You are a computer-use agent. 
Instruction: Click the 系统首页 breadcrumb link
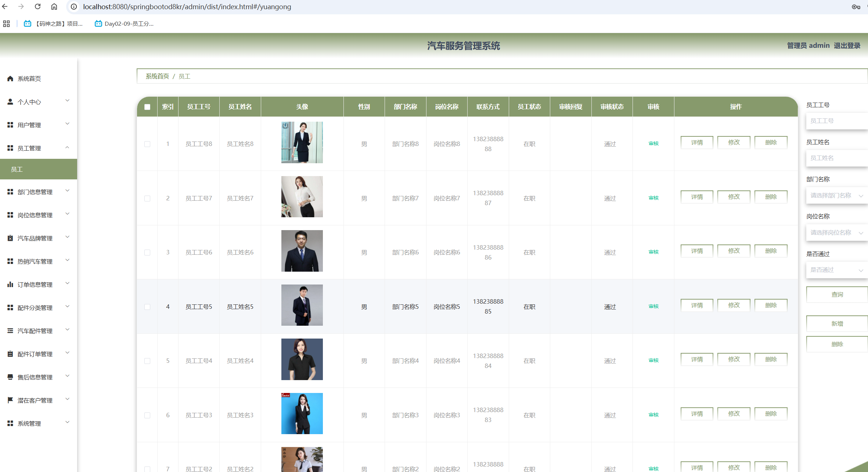tap(157, 76)
